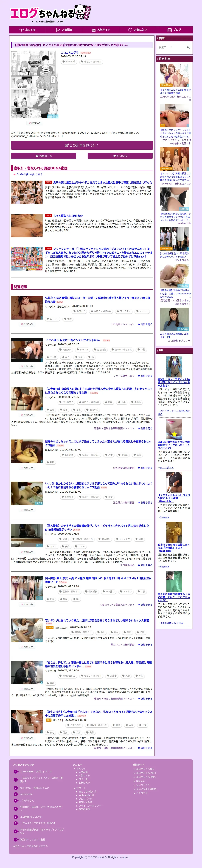
Task: Open the thumbnail showing duration 30:06
Action: coord(27,630)
